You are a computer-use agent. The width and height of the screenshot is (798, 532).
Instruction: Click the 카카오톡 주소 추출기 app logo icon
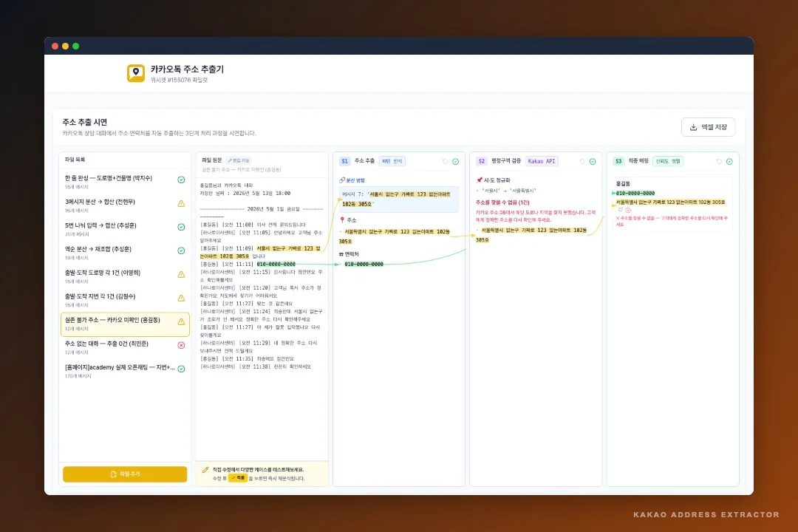coord(136,73)
